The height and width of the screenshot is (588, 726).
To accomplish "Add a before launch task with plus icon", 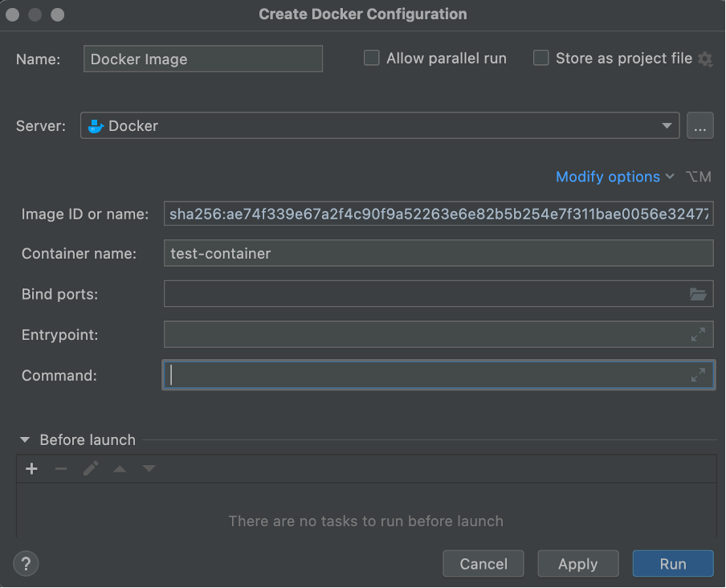I will click(x=32, y=468).
